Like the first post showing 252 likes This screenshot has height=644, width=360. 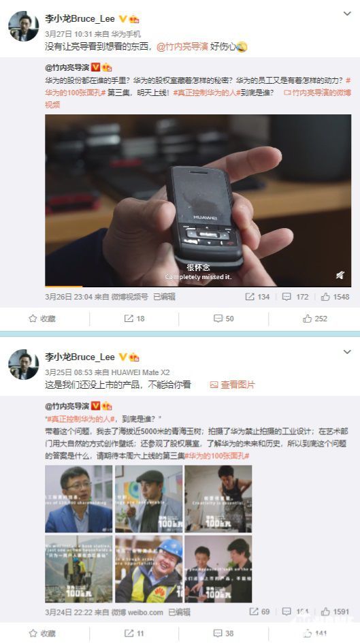tap(315, 319)
